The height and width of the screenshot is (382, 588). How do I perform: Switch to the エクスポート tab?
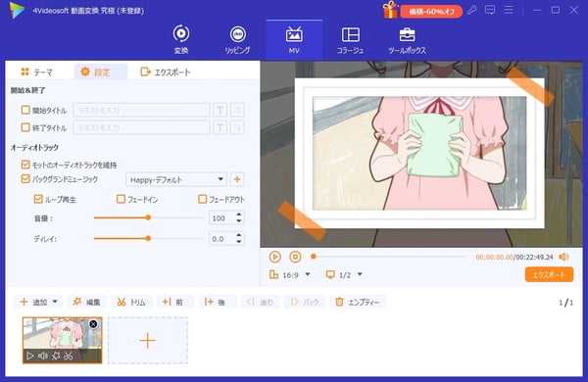point(166,72)
